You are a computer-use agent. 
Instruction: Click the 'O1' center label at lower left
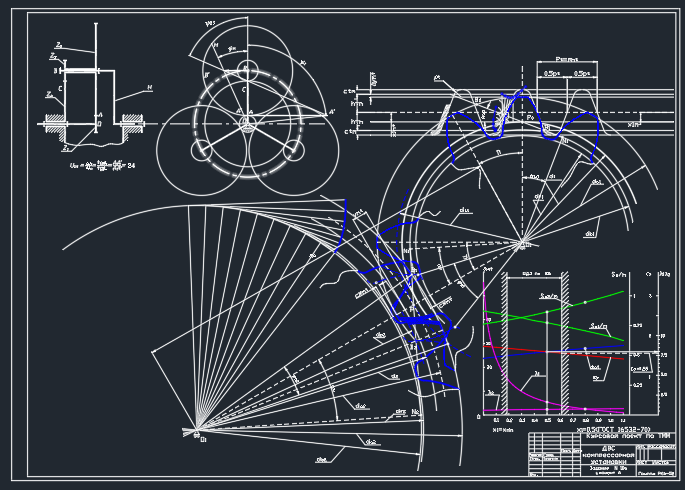pyautogui.click(x=203, y=440)
